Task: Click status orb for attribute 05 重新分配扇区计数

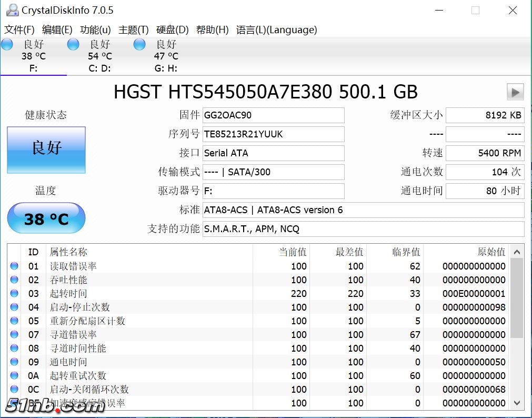Action: point(14,321)
